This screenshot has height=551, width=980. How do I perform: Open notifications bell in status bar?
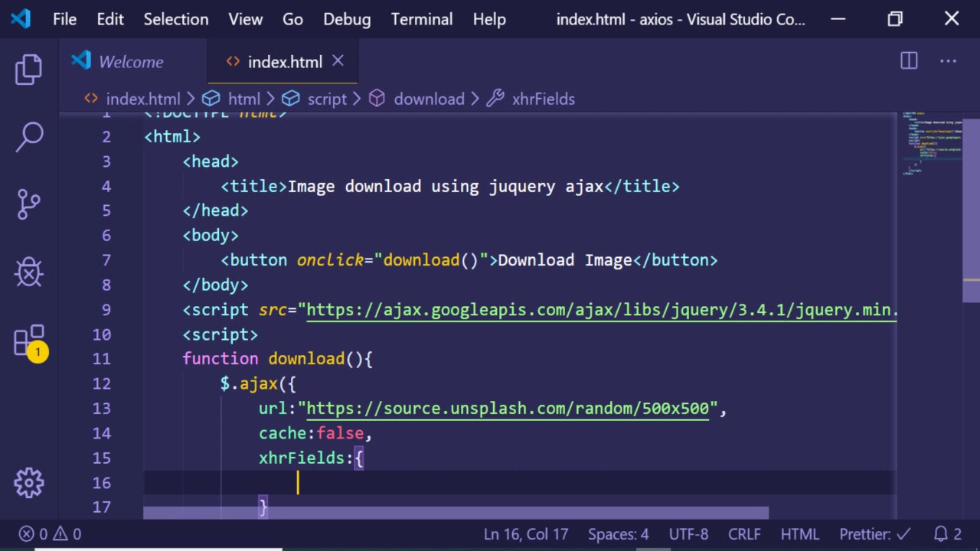pos(947,534)
